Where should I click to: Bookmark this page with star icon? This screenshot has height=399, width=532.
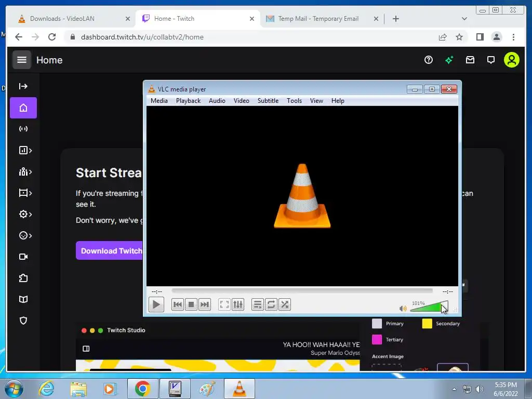tap(459, 37)
